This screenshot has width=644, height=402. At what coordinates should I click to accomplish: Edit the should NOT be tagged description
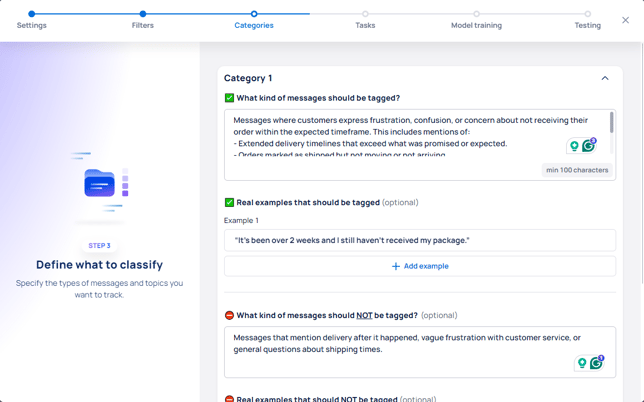tap(420, 352)
